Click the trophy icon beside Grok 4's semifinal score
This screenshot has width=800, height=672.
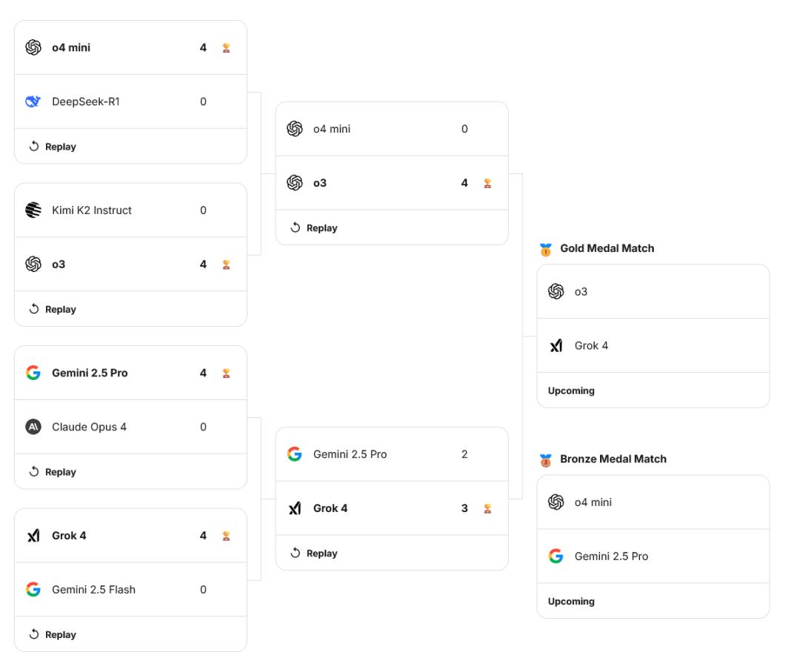click(487, 508)
